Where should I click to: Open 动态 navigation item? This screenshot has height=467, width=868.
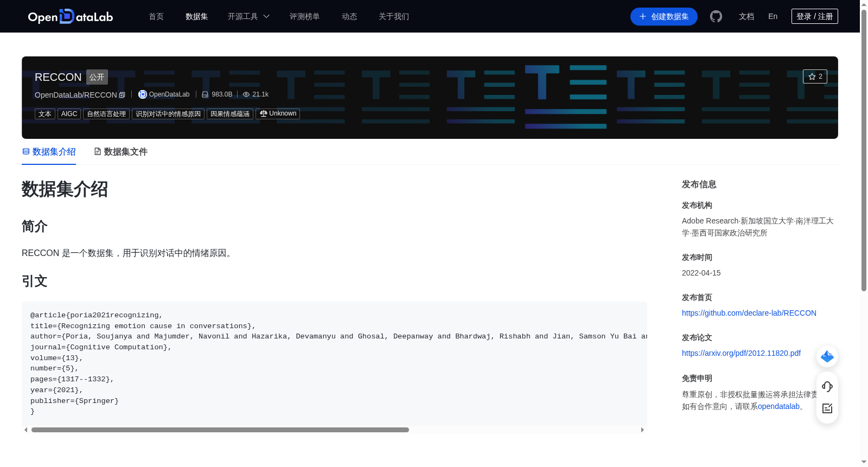[349, 17]
